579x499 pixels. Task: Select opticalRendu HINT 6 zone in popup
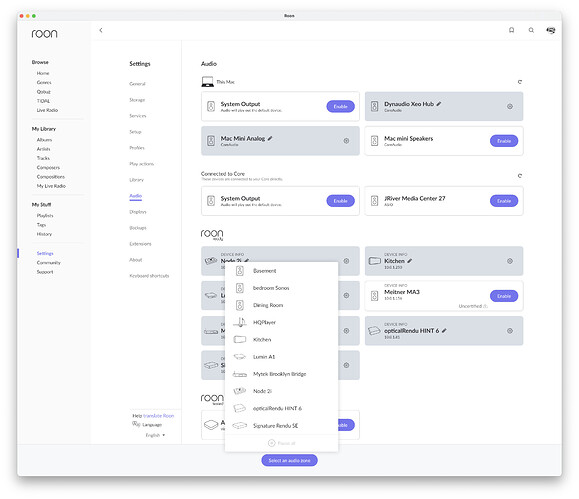point(281,409)
